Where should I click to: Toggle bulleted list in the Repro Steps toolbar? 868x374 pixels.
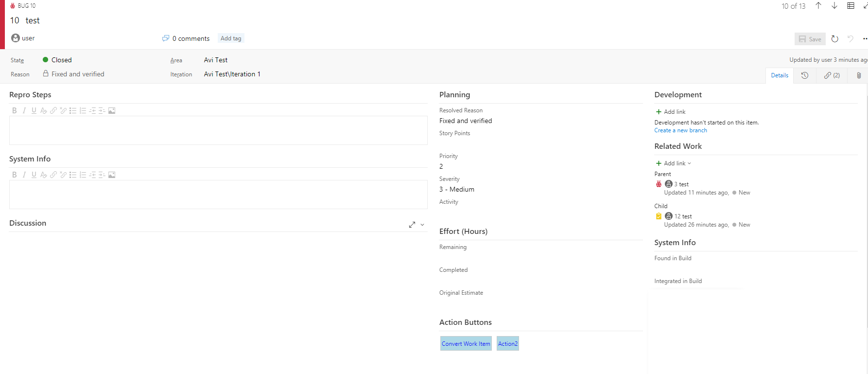coord(73,111)
